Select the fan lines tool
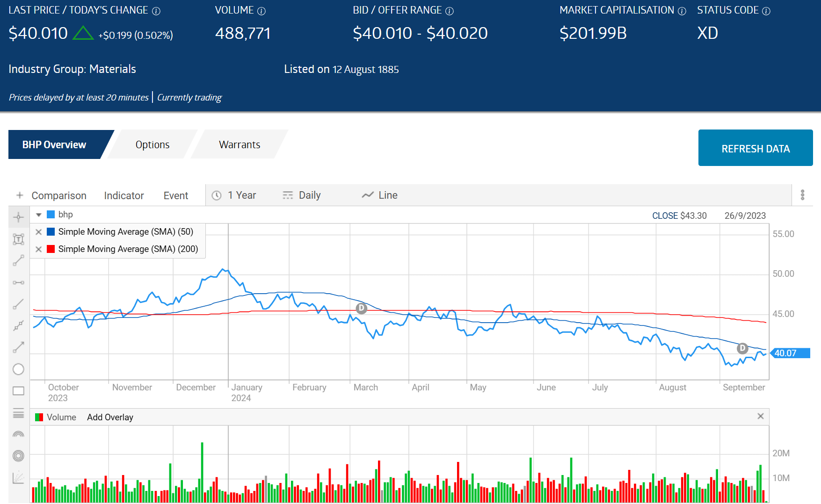Viewport: 821px width, 504px height. [18, 477]
